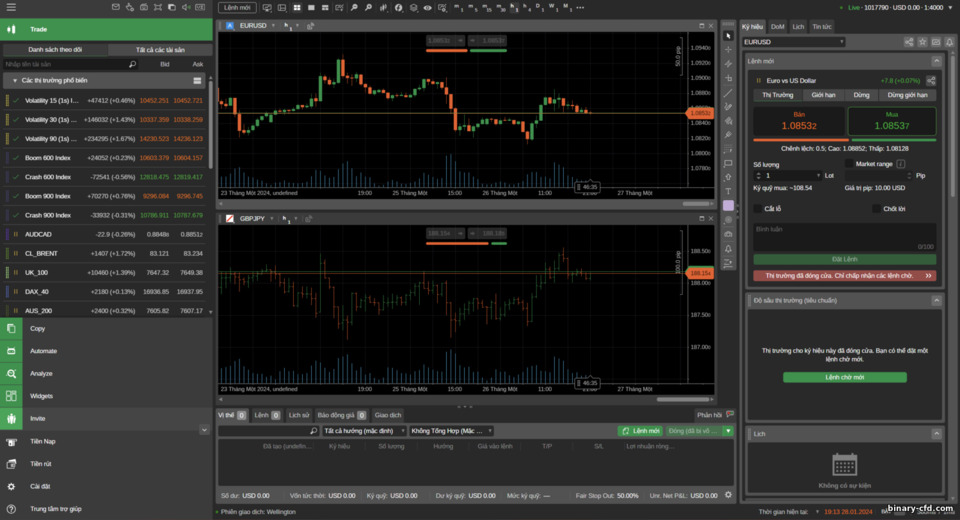
Task: Click the star favorite icon for EURUSD
Action: click(x=923, y=42)
